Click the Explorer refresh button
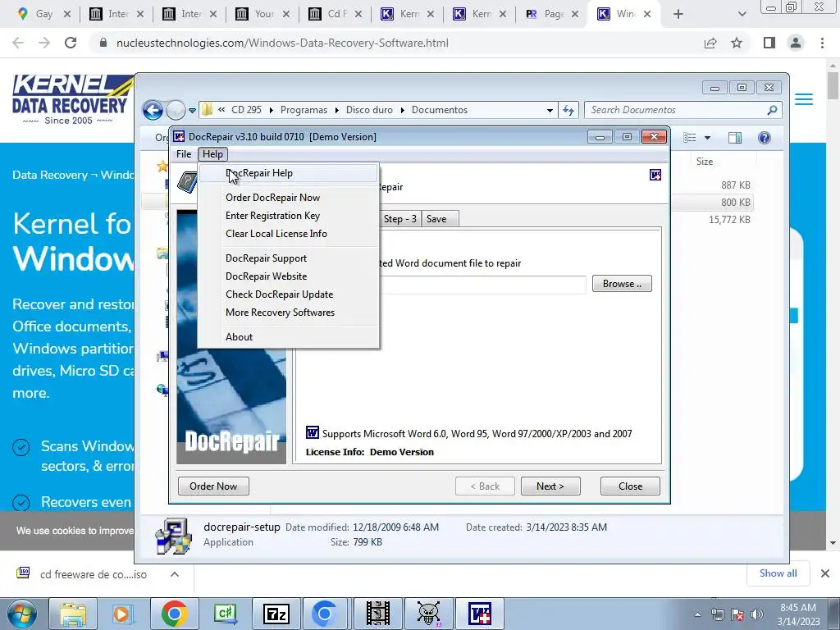 [x=568, y=111]
